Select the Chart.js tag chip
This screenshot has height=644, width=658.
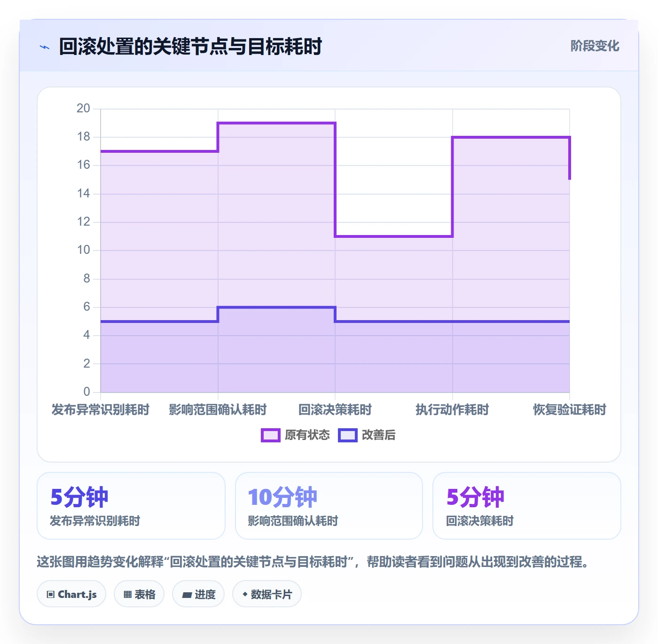[71, 594]
